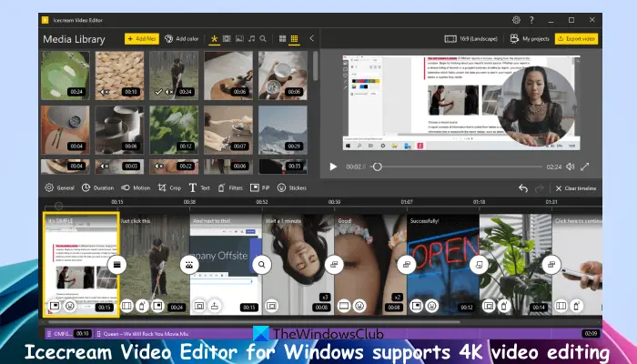Click the timeline playhead circle marker

(x=58, y=206)
